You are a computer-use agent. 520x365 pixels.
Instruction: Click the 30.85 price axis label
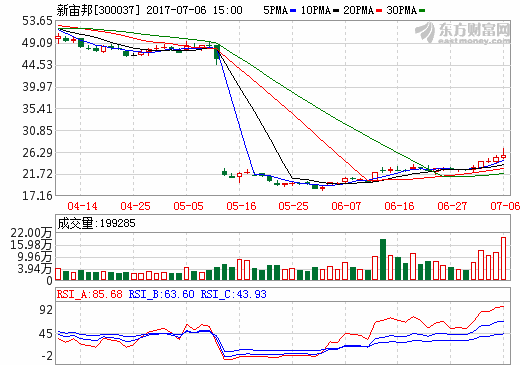tap(37, 131)
